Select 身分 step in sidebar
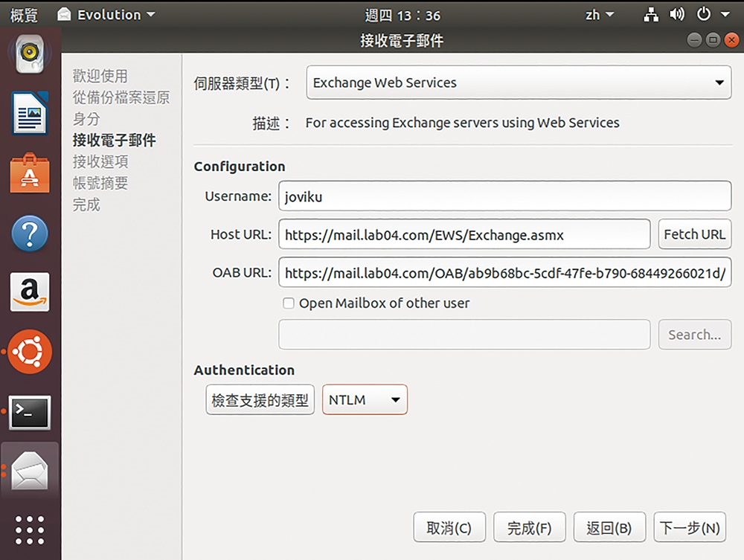Viewport: 744px width, 560px height. (x=86, y=118)
